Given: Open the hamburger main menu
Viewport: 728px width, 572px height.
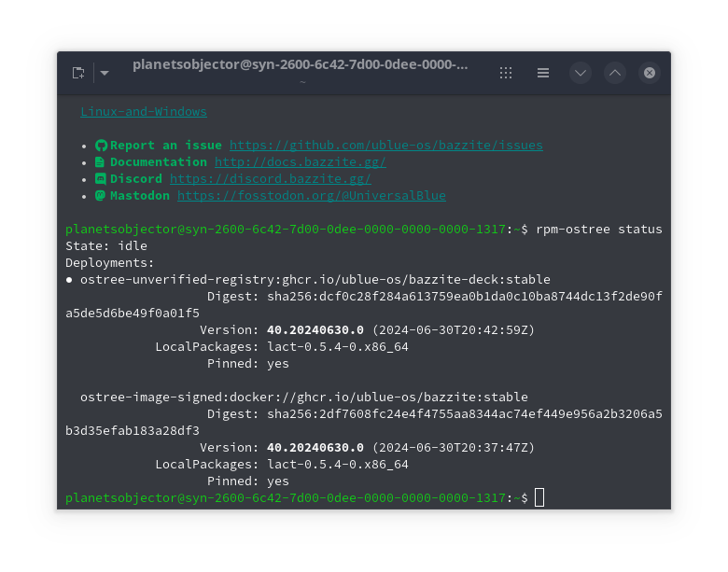Looking at the screenshot, I should [543, 73].
